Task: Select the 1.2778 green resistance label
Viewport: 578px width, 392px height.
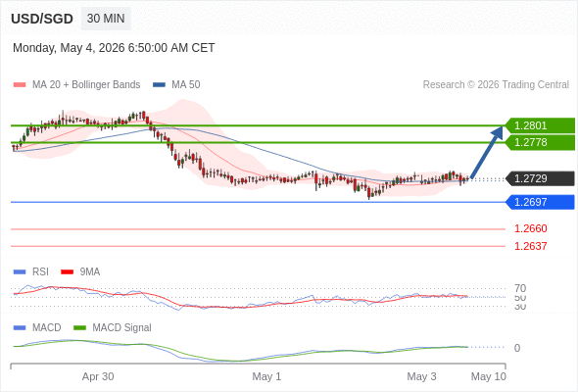Action: [540, 142]
